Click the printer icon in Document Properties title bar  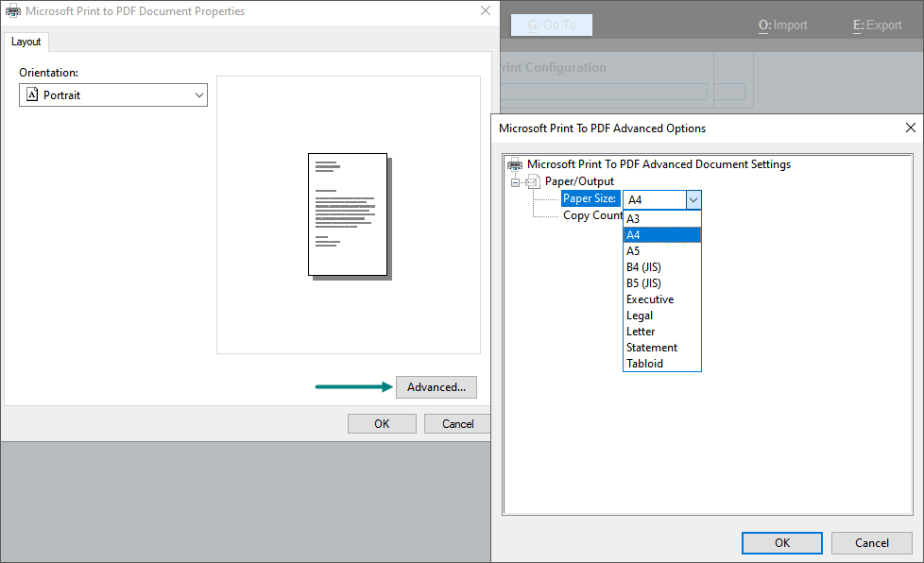pos(11,11)
